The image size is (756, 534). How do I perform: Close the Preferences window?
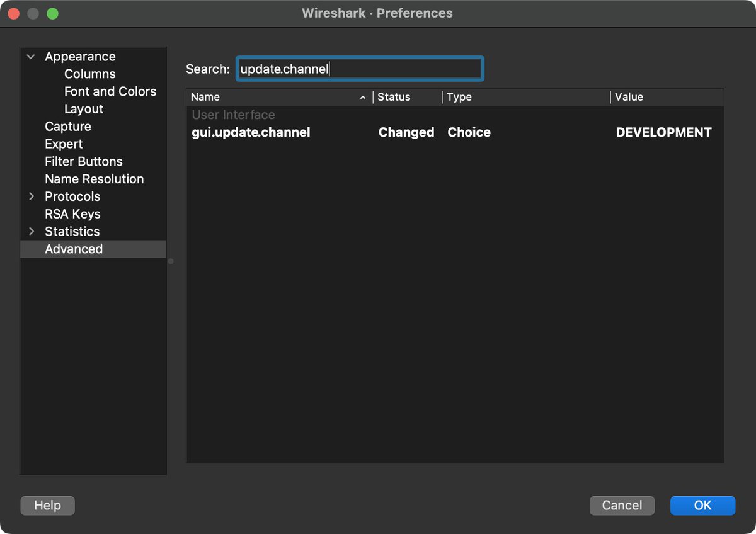tap(14, 13)
